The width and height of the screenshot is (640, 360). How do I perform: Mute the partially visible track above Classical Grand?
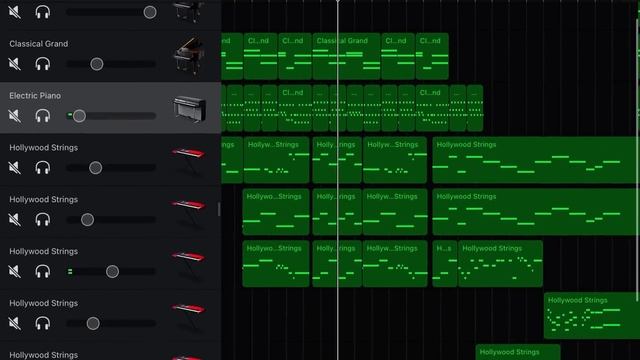coord(15,12)
